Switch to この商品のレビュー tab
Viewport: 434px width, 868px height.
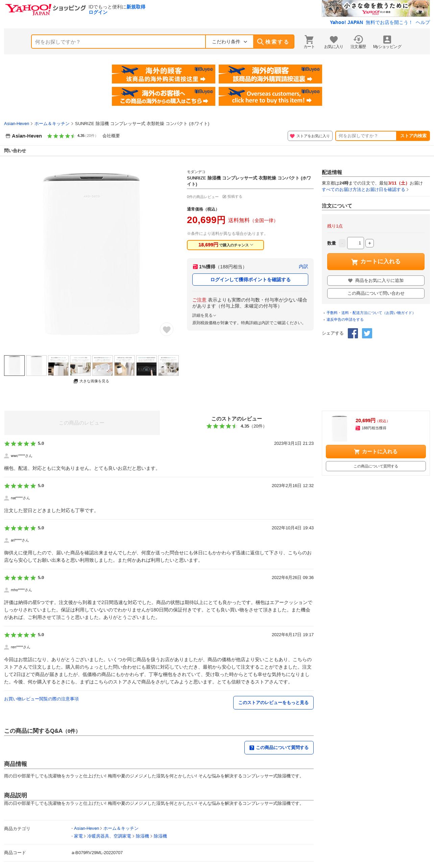[x=82, y=423]
